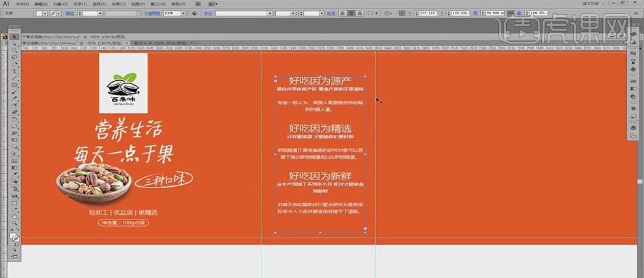
Task: Select the Eyedropper tool
Action: [15, 174]
